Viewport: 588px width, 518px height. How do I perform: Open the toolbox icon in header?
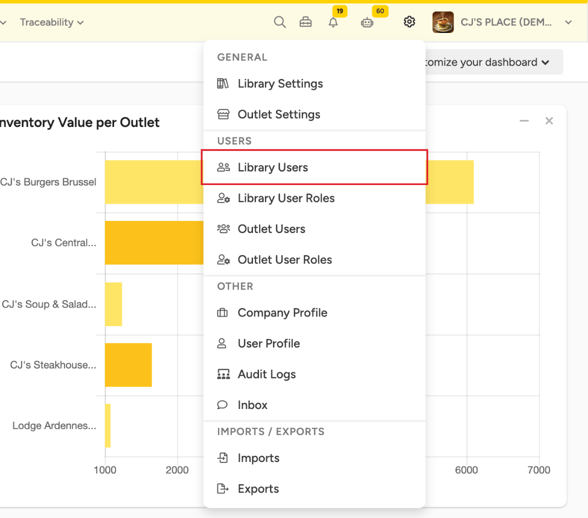pos(306,22)
